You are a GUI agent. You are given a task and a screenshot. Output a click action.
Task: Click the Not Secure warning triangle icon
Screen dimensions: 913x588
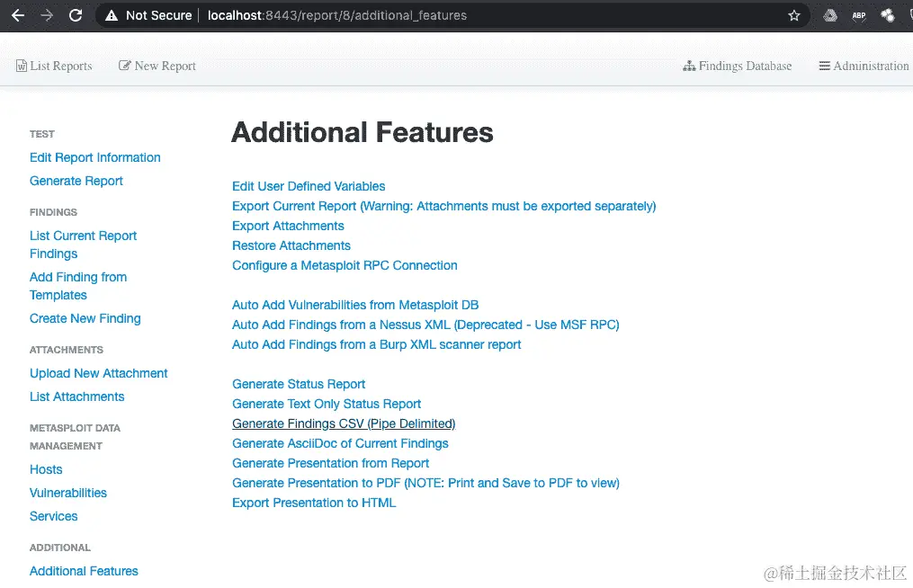click(112, 15)
